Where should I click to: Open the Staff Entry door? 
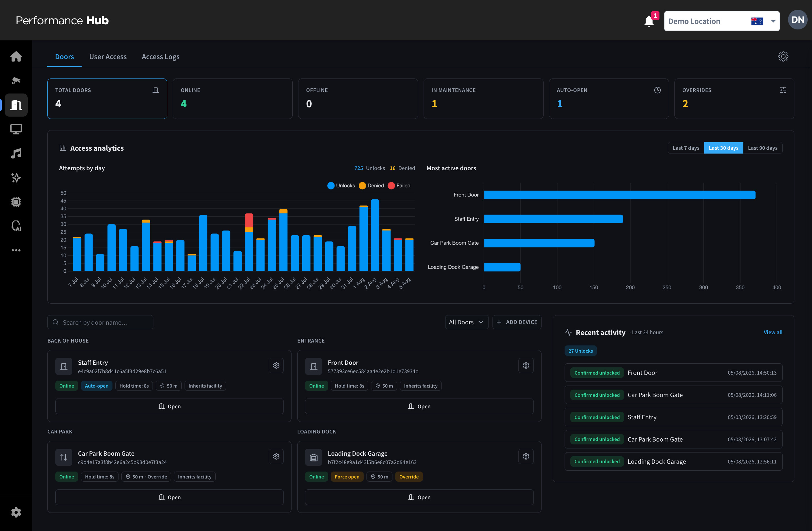coord(169,406)
